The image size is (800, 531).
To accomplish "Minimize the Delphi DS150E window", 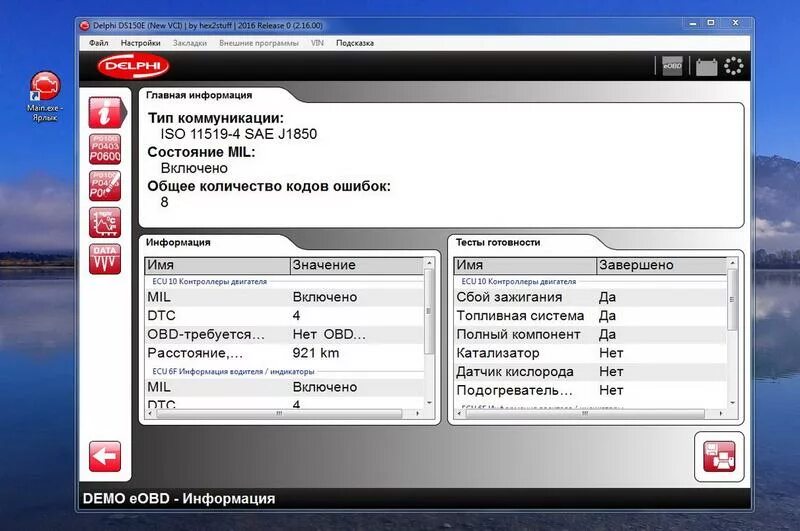I will [692, 23].
